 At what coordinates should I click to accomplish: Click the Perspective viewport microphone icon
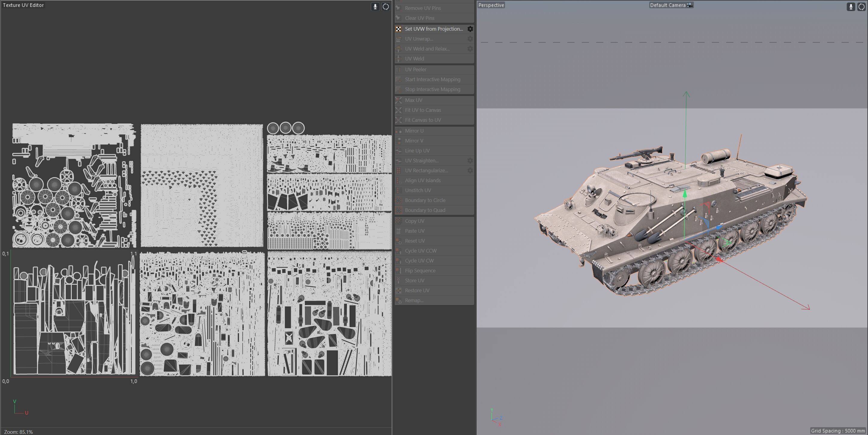(x=851, y=6)
